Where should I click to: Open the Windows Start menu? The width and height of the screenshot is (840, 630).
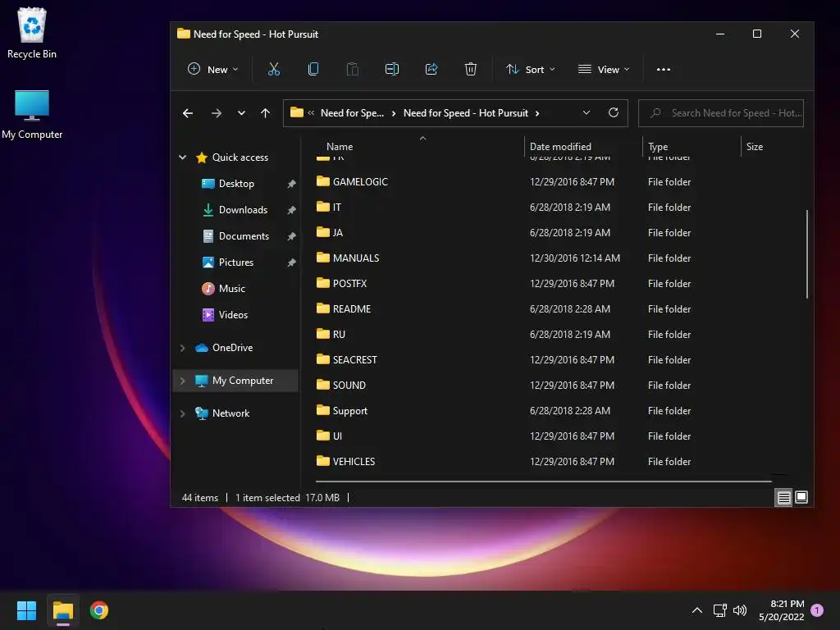point(26,610)
